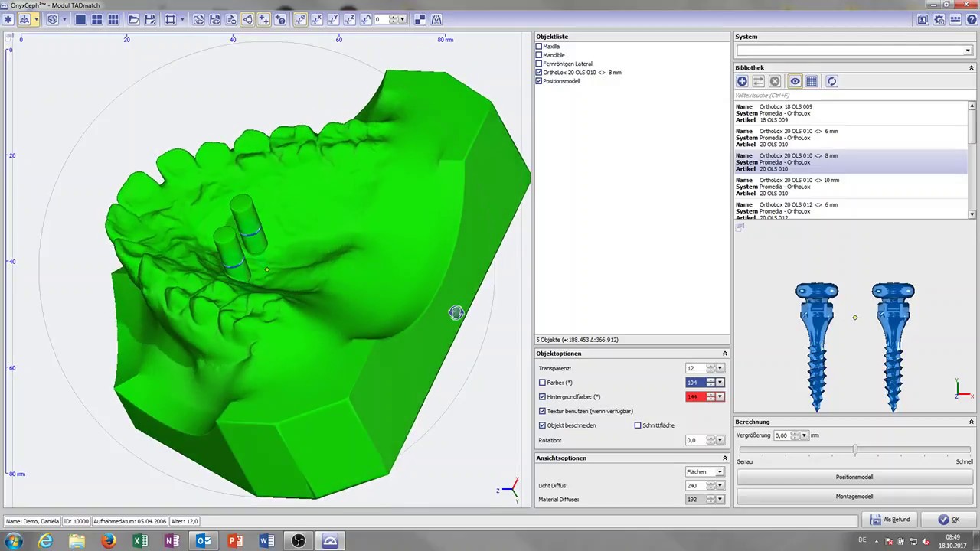Image resolution: width=980 pixels, height=551 pixels.
Task: Click the checkerboard pattern toolbar icon
Action: pos(420,19)
